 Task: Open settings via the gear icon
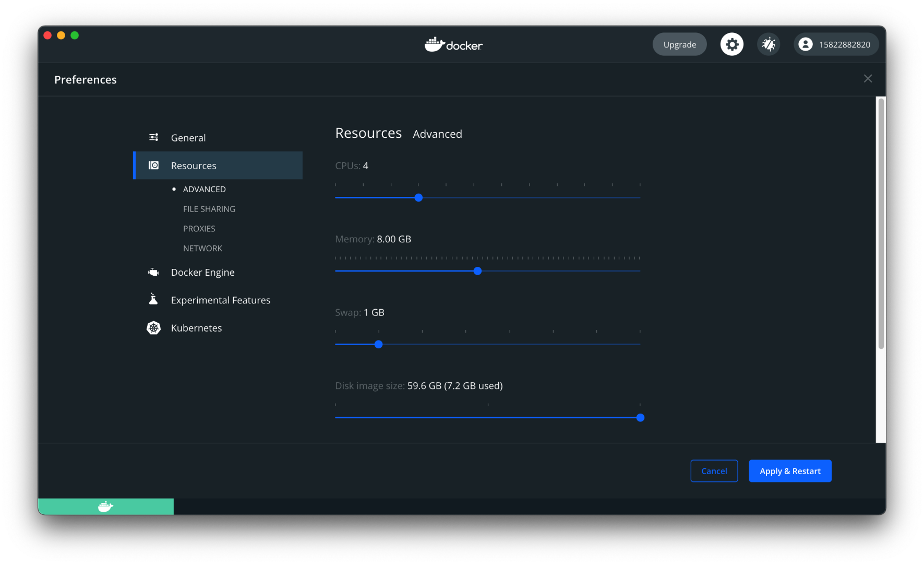click(x=731, y=44)
